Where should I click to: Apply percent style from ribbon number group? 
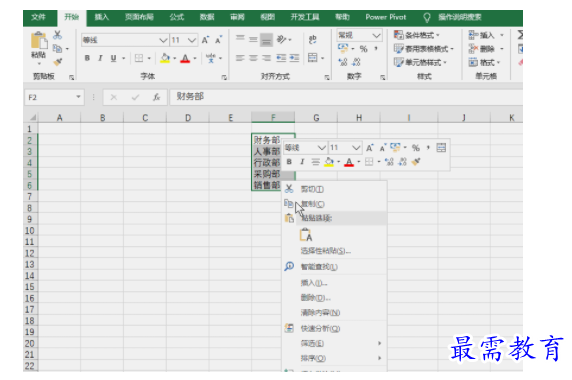[363, 49]
